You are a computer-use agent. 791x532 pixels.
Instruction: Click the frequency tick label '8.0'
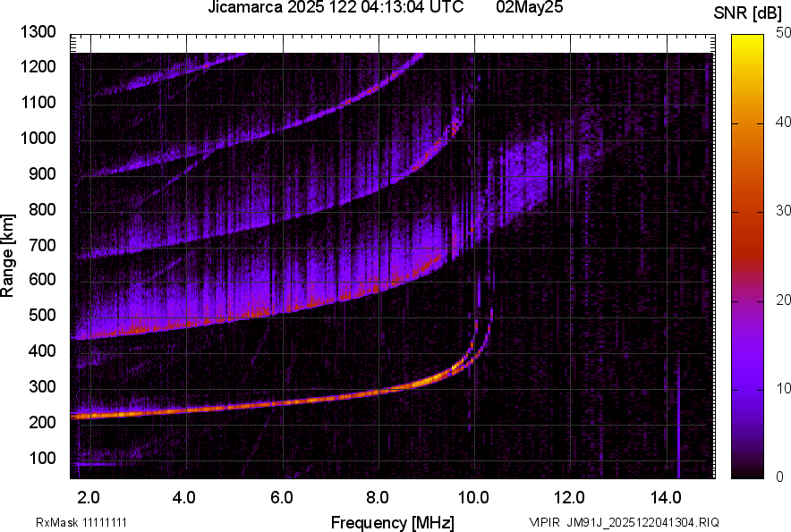(x=378, y=498)
